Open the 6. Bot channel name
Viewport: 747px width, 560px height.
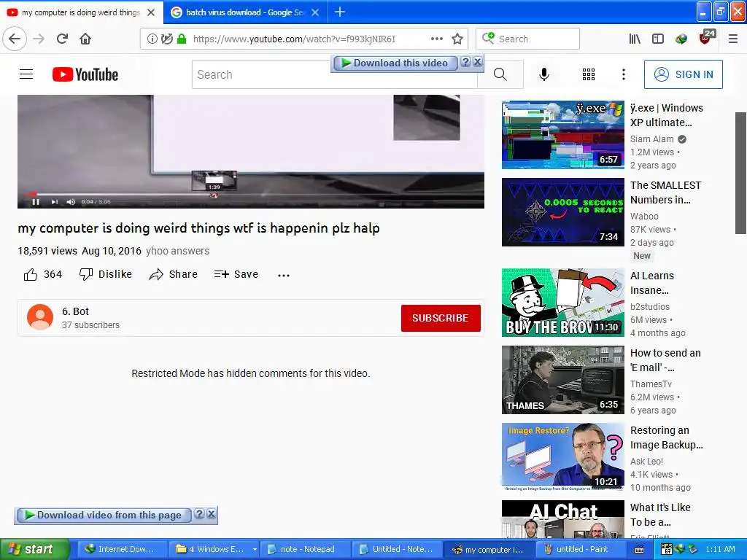coord(75,311)
